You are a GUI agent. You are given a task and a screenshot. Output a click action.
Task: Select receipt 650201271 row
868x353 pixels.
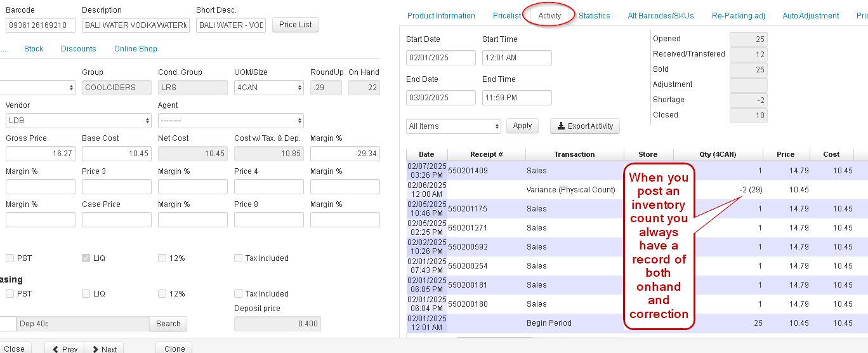pyautogui.click(x=637, y=228)
